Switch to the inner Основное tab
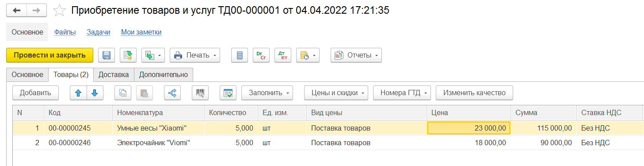The height and width of the screenshot is (166, 644). (x=27, y=75)
